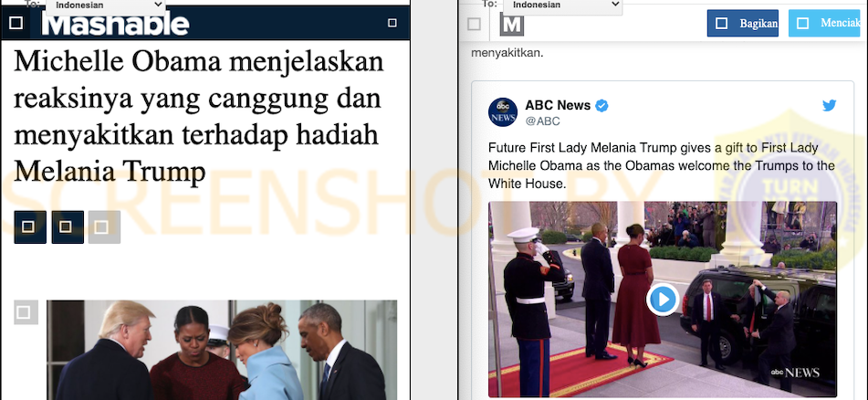Play the ABC News embedded video

point(663,300)
